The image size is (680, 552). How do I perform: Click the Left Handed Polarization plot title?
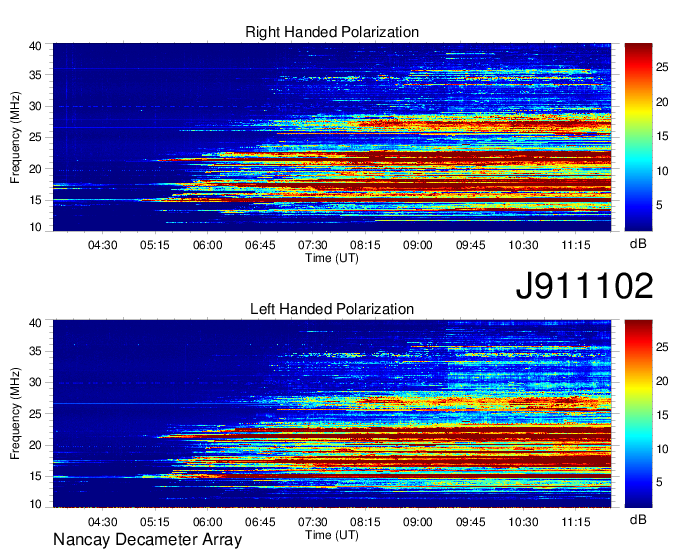point(332,309)
